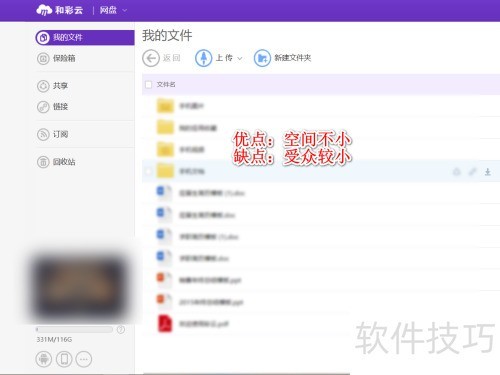Check the highlighted folder row checkbox

(x=148, y=171)
